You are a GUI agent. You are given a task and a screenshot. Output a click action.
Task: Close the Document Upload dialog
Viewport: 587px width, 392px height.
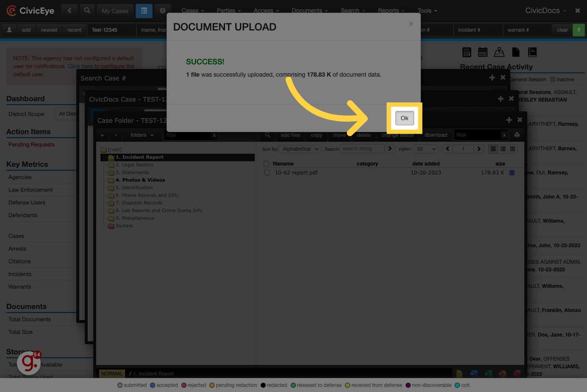click(411, 24)
